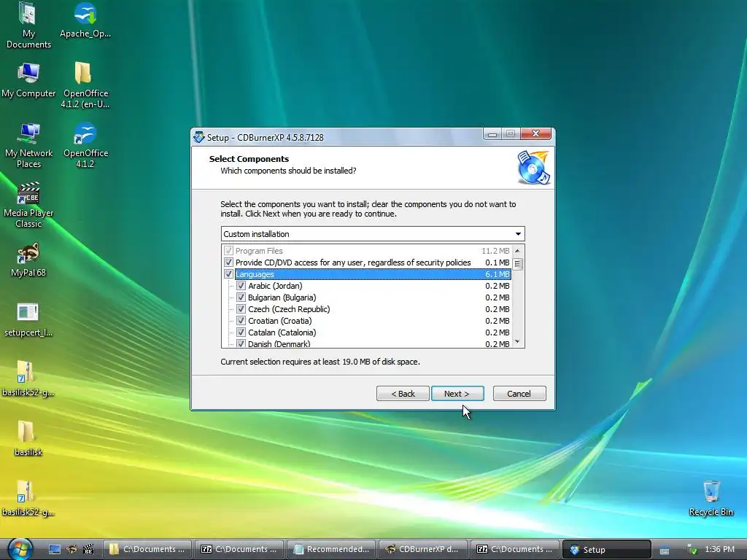Click the Windows Start orb
Screen dimensions: 747x560
click(20, 549)
